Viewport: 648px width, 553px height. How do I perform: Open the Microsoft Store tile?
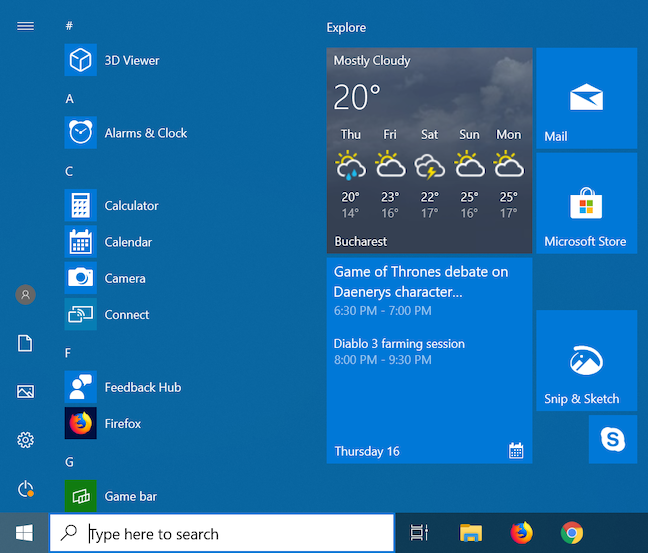pos(586,203)
